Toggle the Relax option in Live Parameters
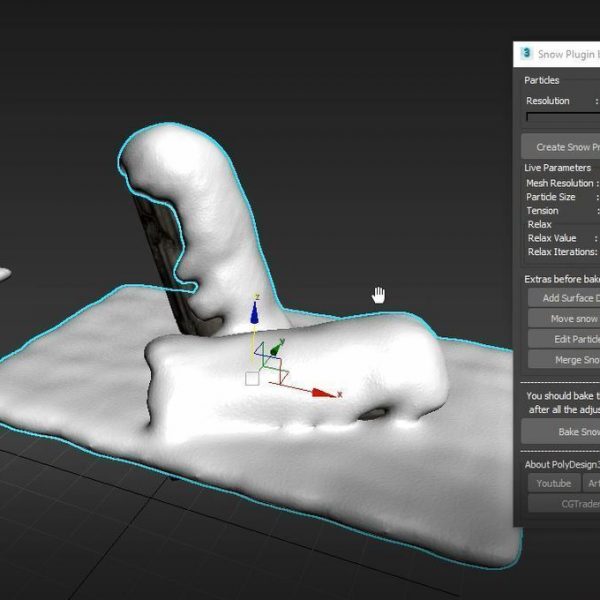The height and width of the screenshot is (600, 600). pyautogui.click(x=539, y=225)
